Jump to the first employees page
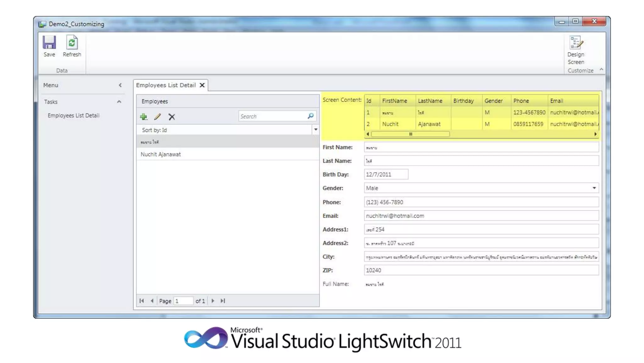This screenshot has width=644, height=363. coord(142,301)
